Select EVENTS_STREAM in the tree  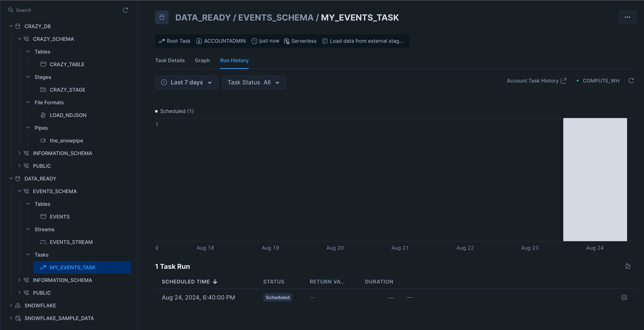71,242
